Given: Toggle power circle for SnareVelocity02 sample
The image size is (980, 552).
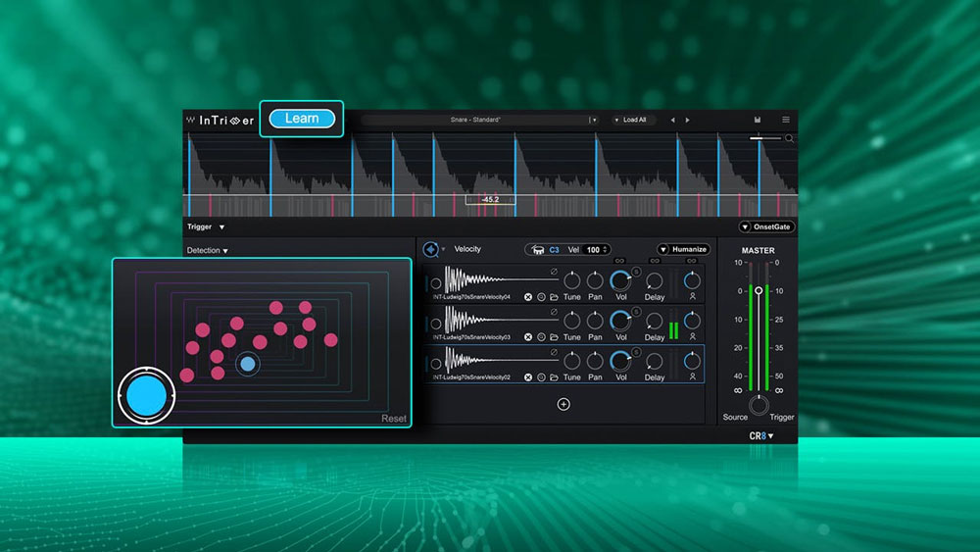Looking at the screenshot, I should [436, 364].
